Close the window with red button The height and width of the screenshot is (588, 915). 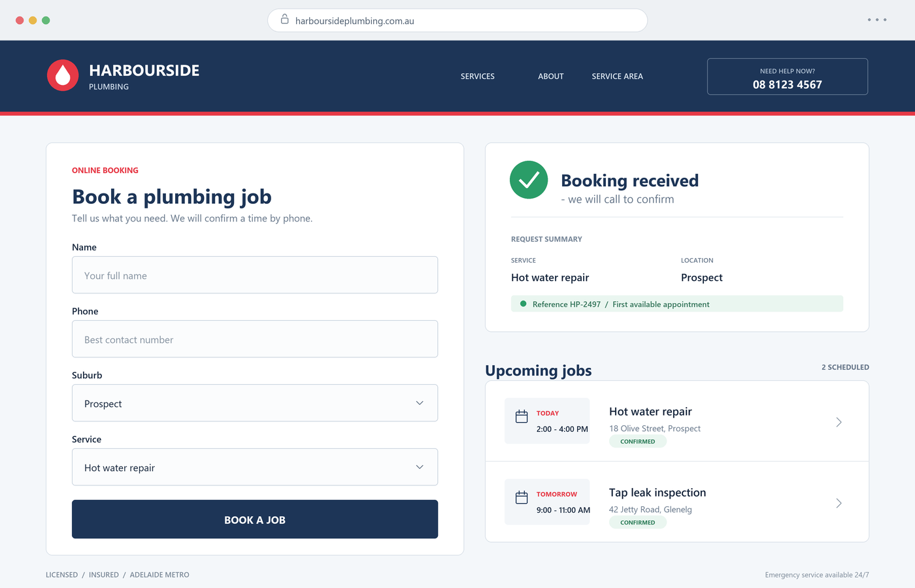pyautogui.click(x=20, y=20)
